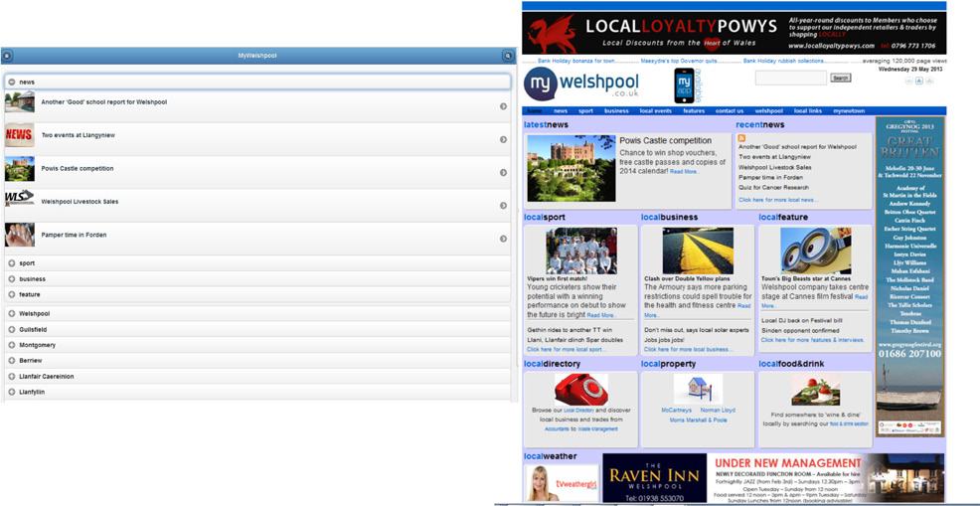Click cricket team photo in localsport
Screen dimensions: 980x506
click(x=581, y=251)
